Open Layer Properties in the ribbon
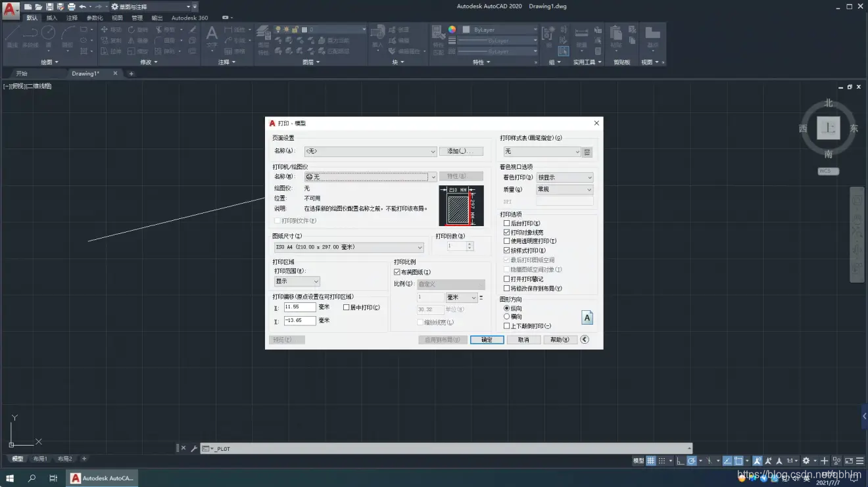The width and height of the screenshot is (868, 487). click(263, 39)
